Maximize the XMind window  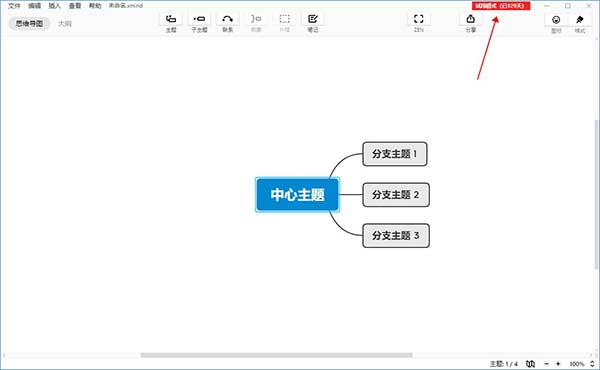click(x=568, y=6)
